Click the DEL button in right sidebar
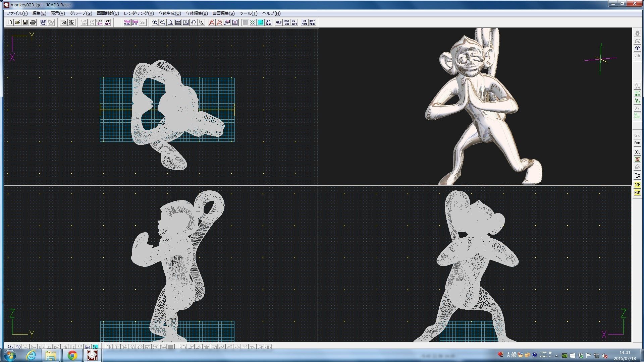This screenshot has width=644, height=362. pos(637,152)
